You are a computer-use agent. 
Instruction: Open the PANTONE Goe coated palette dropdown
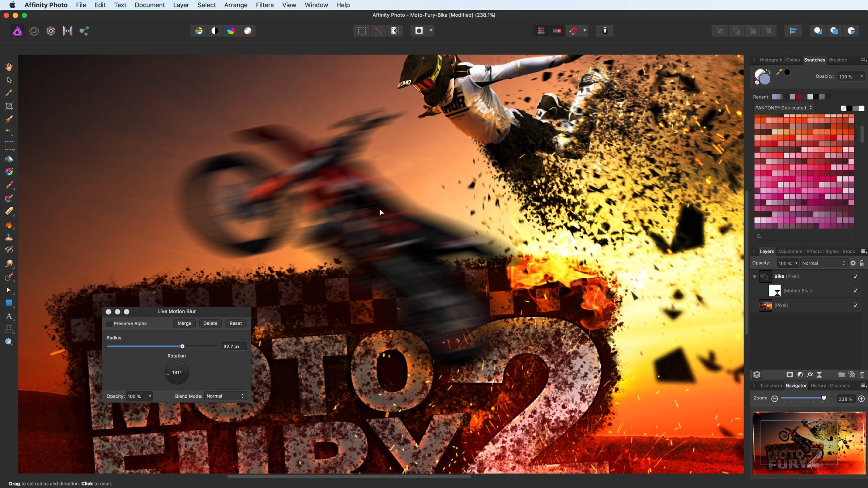(x=784, y=108)
